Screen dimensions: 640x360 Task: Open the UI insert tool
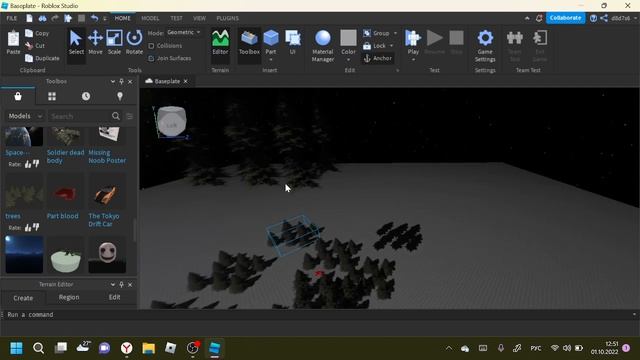293,42
